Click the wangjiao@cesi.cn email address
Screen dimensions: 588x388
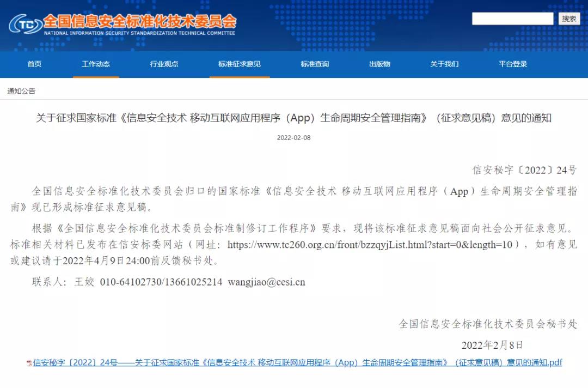tap(266, 282)
